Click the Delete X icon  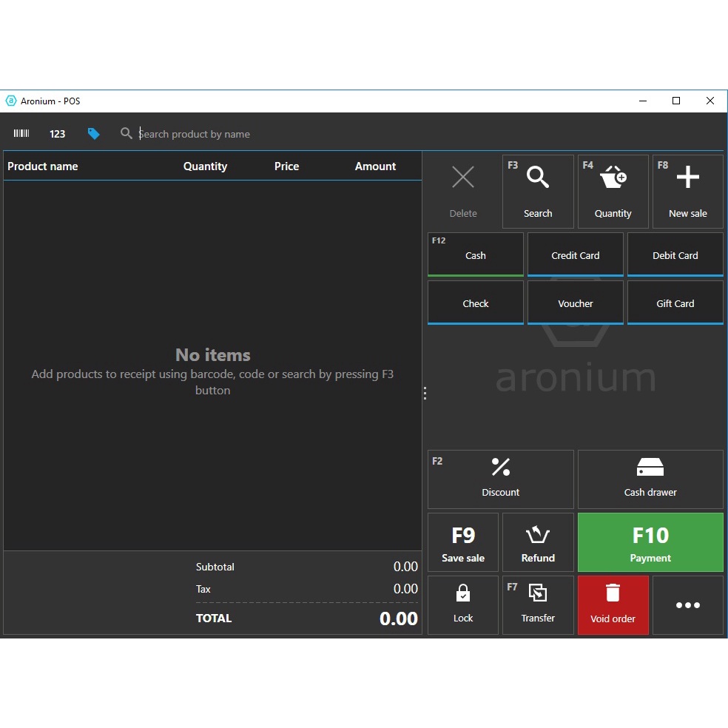(x=462, y=178)
